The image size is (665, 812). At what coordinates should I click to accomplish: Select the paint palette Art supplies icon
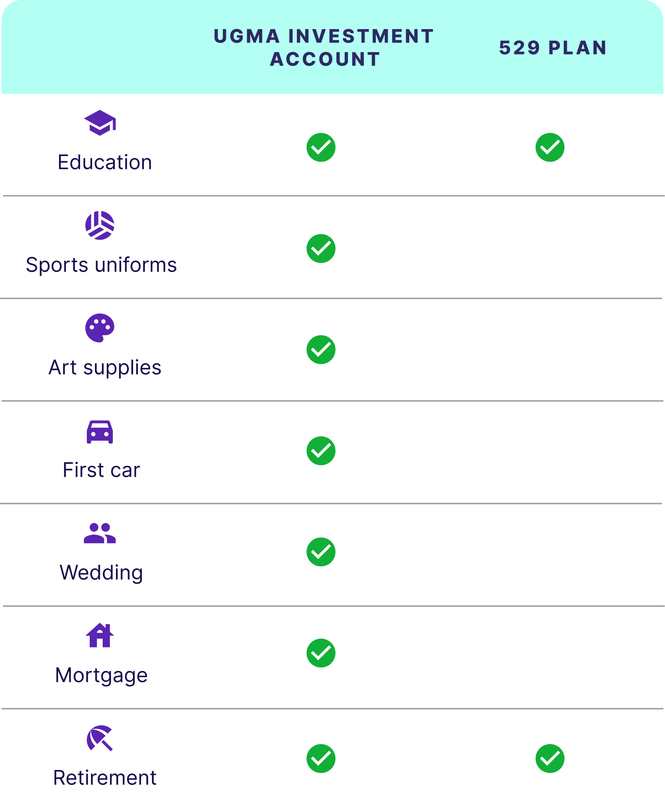tap(100, 328)
